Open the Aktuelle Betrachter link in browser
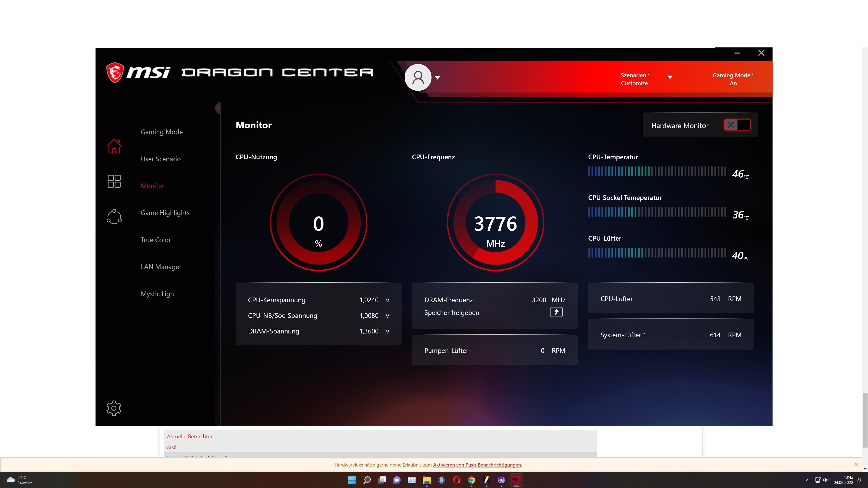 coord(190,436)
